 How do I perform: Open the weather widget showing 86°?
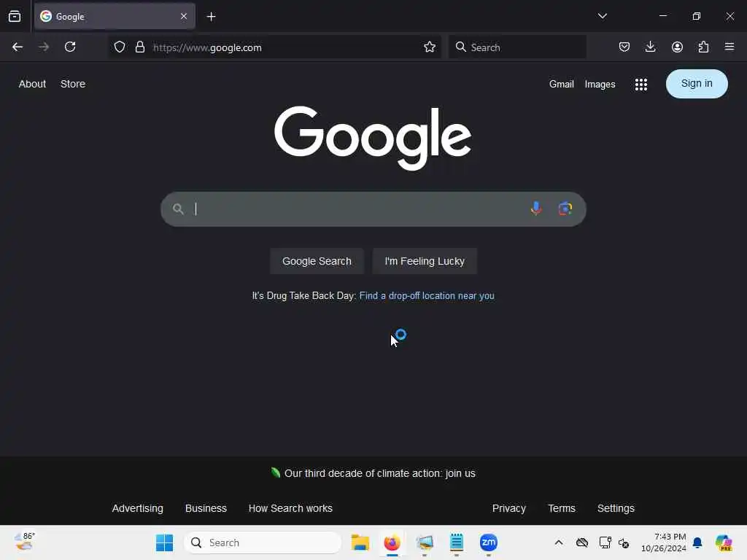pyautogui.click(x=25, y=542)
